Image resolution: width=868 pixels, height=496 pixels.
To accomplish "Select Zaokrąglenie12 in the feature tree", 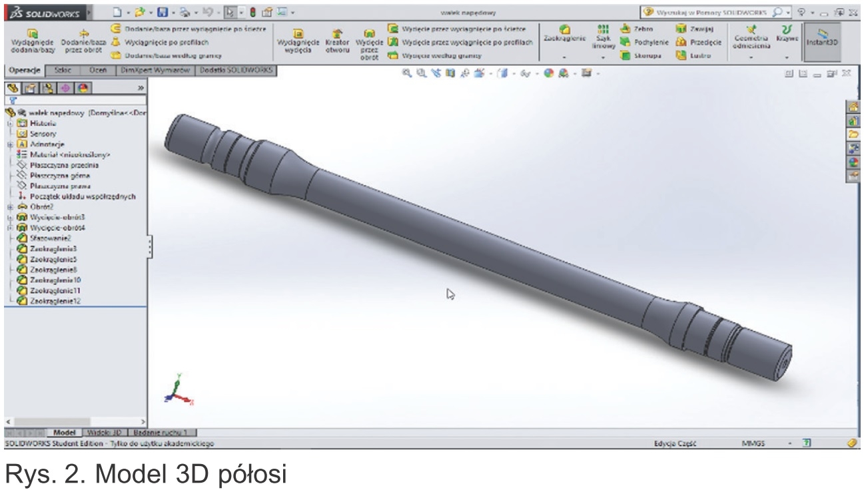I will pyautogui.click(x=47, y=300).
